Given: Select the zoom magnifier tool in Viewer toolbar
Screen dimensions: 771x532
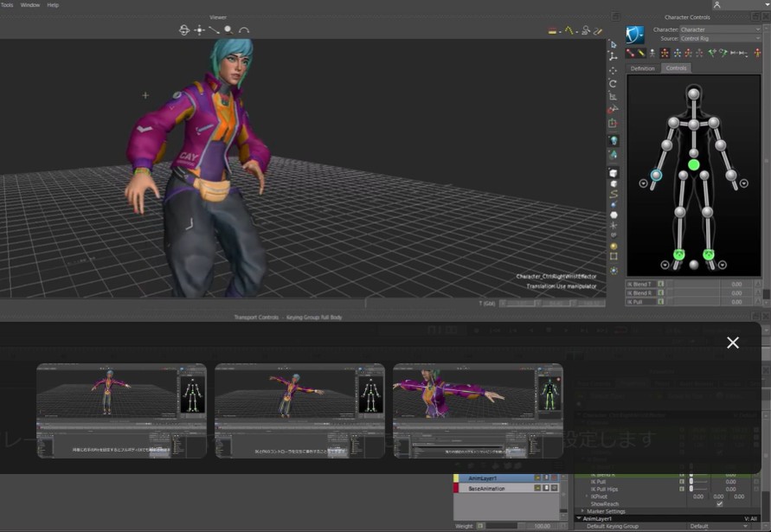Looking at the screenshot, I should [228, 30].
